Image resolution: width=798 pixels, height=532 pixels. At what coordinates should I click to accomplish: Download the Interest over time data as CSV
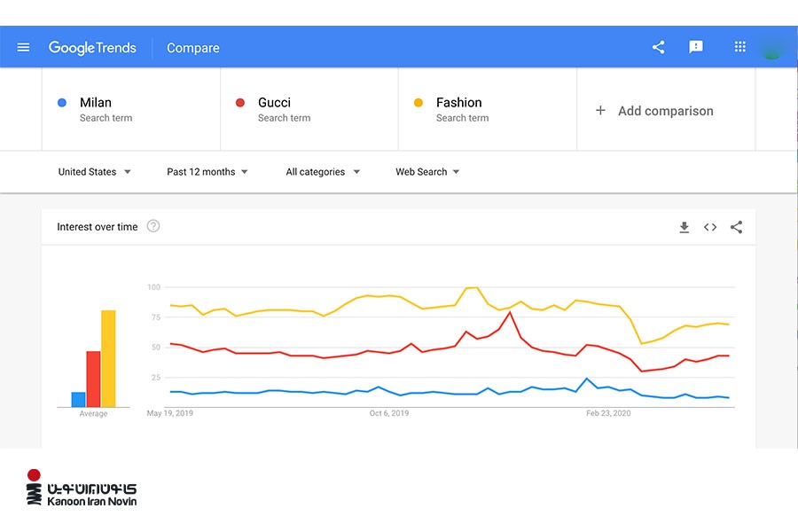(684, 227)
